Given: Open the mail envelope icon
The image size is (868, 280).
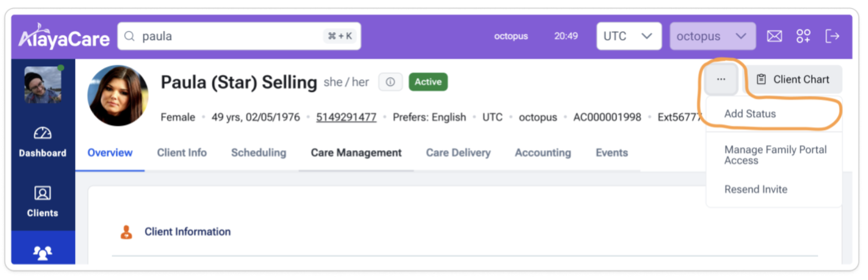Looking at the screenshot, I should click(x=774, y=37).
